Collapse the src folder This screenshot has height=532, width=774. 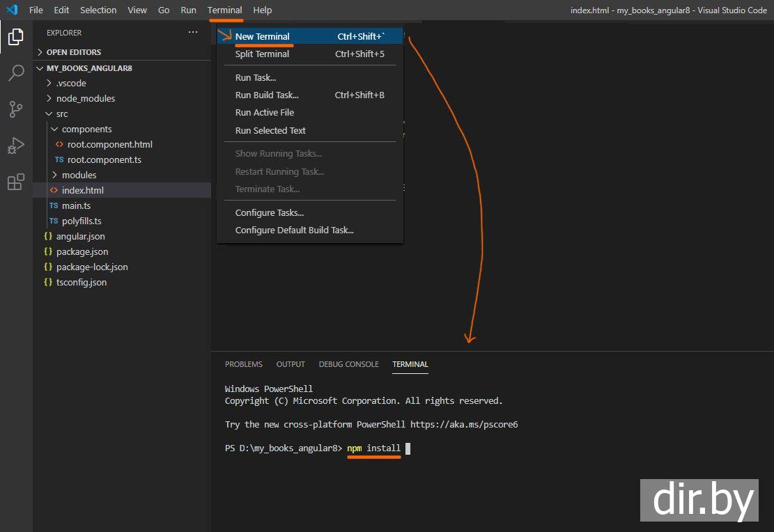(62, 114)
